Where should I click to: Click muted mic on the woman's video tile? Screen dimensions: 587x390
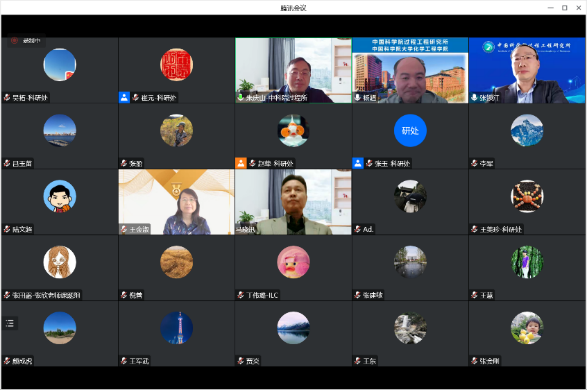coord(124,229)
